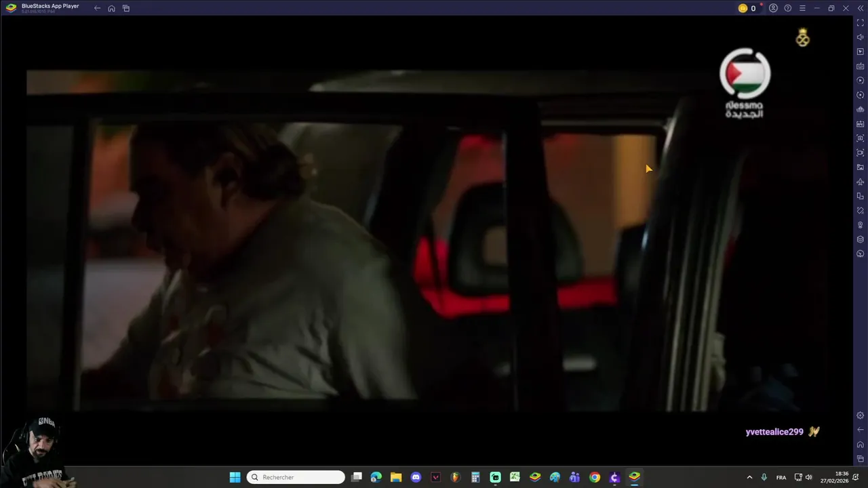Open keyboard game controls in the sidebar
The image size is (868, 488).
pos(861,66)
